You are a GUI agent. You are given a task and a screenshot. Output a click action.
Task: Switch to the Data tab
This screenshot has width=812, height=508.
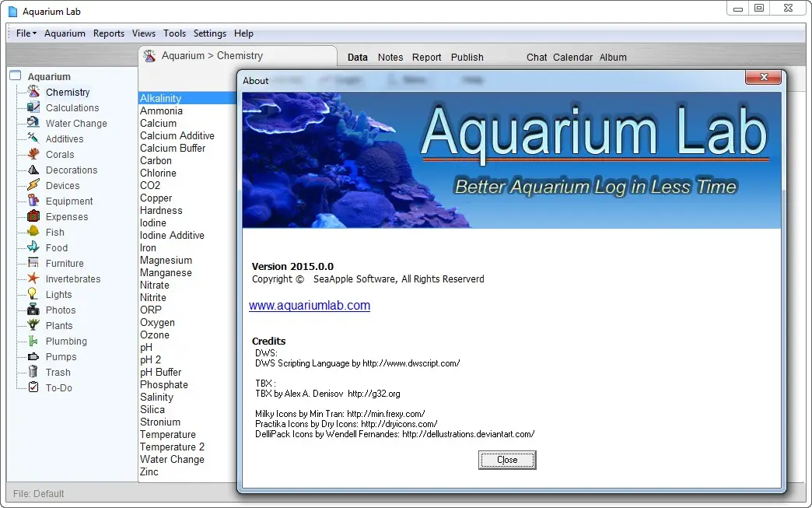coord(357,57)
